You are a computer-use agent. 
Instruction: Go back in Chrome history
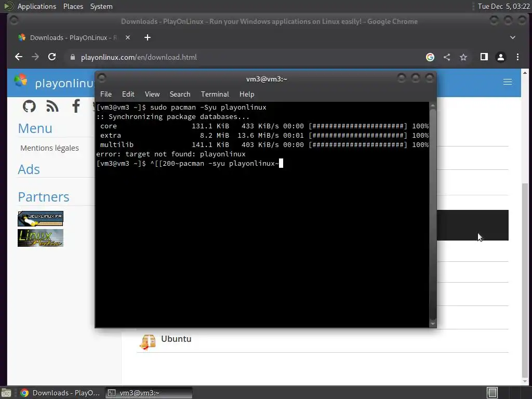[x=19, y=57]
